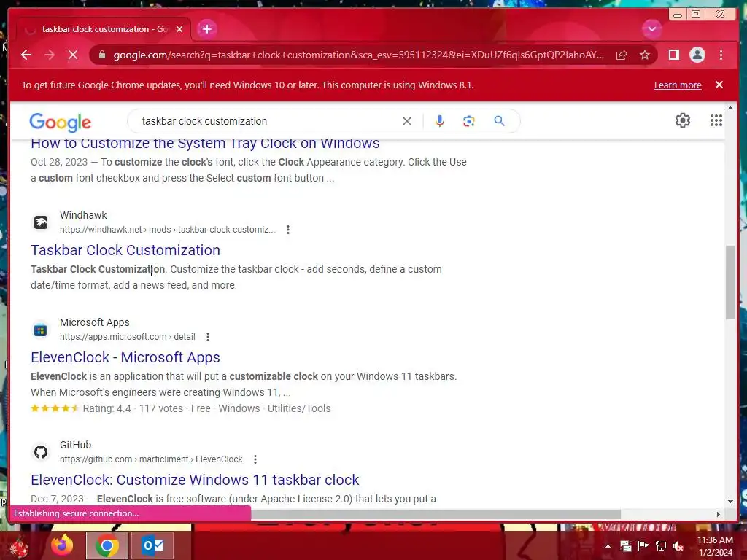Open Chrome profile avatar

tap(697, 55)
